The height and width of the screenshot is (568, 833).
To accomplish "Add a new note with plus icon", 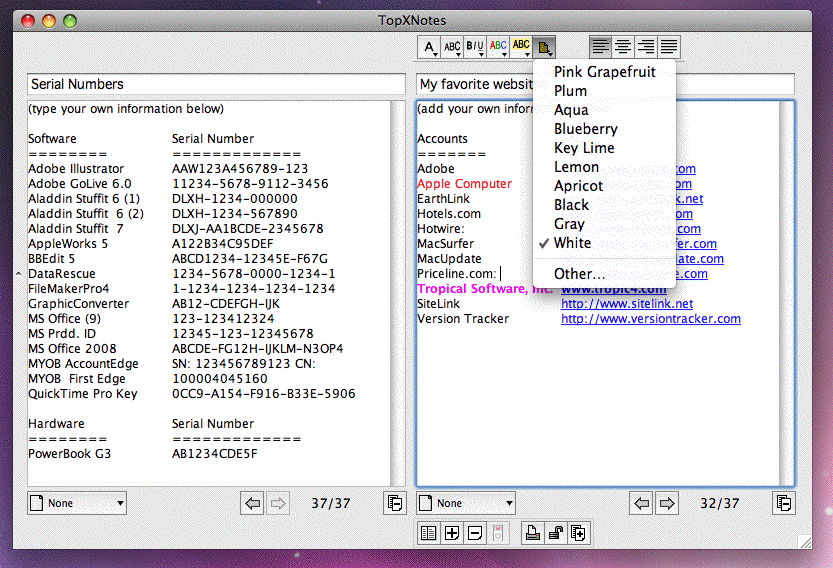I will (452, 533).
